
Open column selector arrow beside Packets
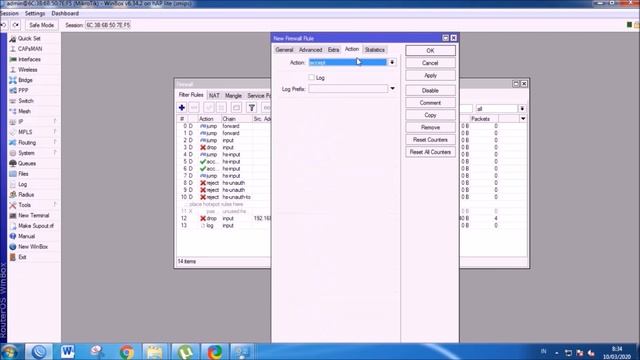coord(523,119)
